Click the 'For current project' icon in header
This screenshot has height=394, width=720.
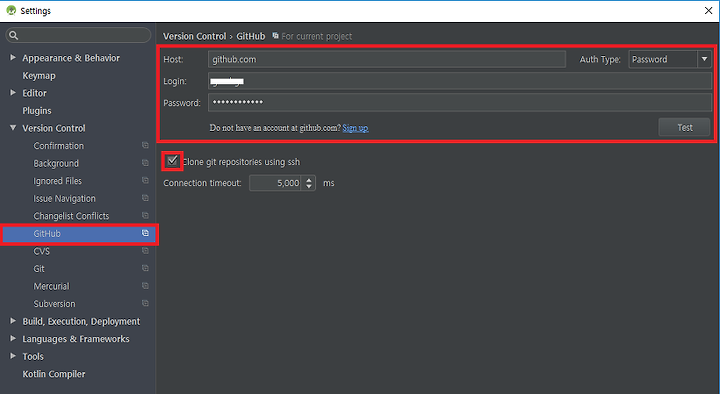click(x=275, y=35)
